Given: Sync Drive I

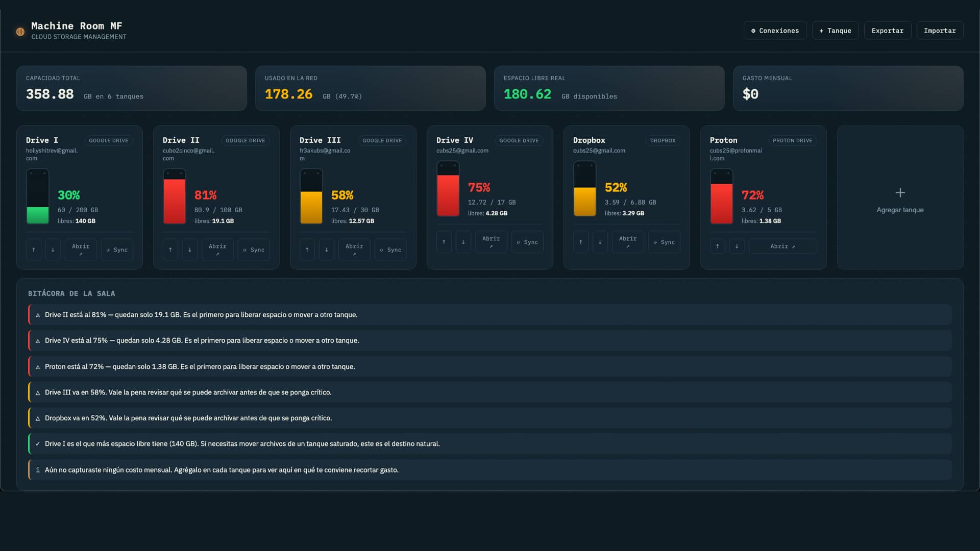Looking at the screenshot, I should click(117, 250).
